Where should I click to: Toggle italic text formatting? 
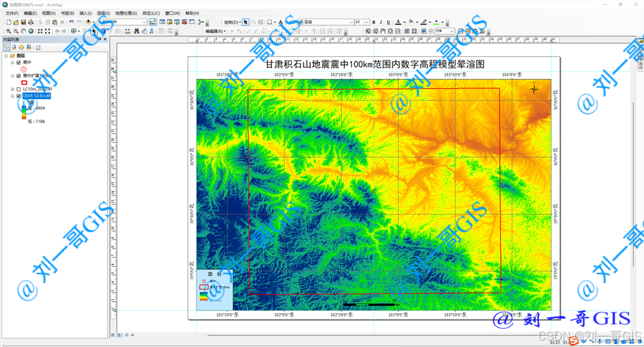pos(380,22)
